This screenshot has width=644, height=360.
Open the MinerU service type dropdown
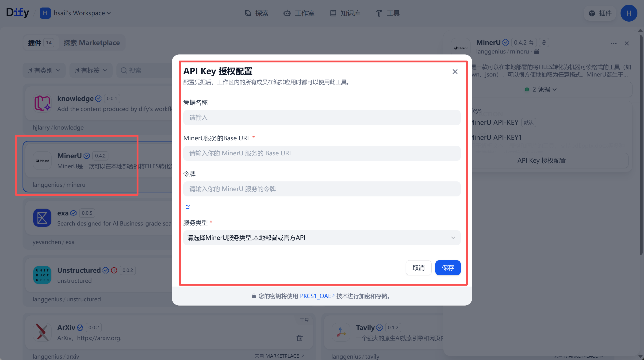(322, 238)
